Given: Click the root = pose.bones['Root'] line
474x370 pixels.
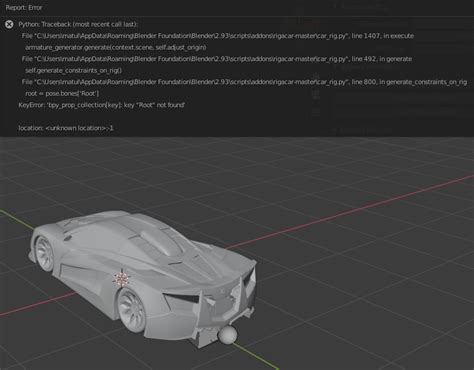Looking at the screenshot, I should (x=62, y=93).
